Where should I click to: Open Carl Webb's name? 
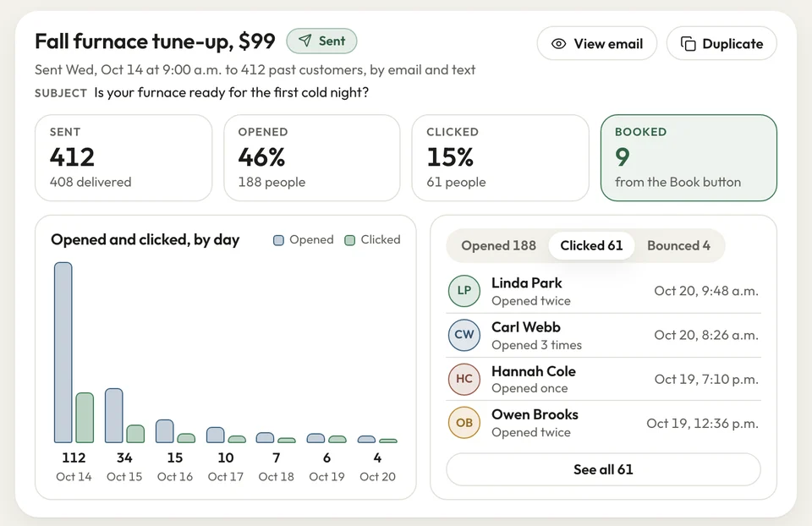click(525, 327)
